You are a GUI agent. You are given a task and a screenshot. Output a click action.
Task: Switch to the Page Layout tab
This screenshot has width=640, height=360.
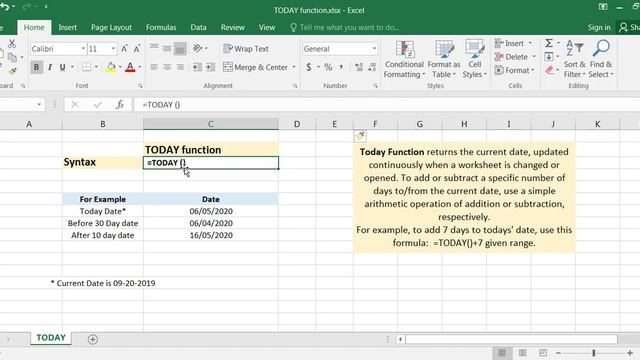(111, 27)
